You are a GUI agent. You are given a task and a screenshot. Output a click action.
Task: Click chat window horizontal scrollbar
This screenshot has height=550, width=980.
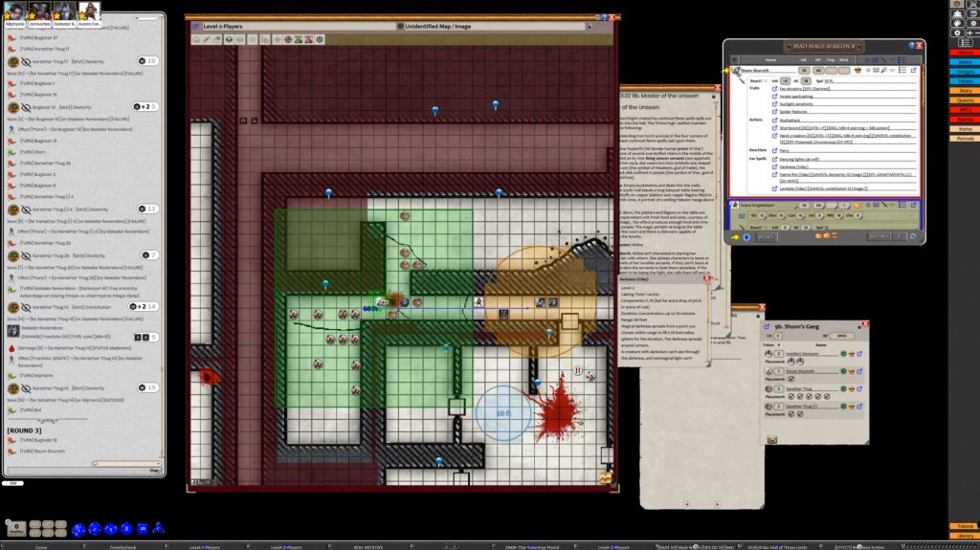[x=126, y=464]
